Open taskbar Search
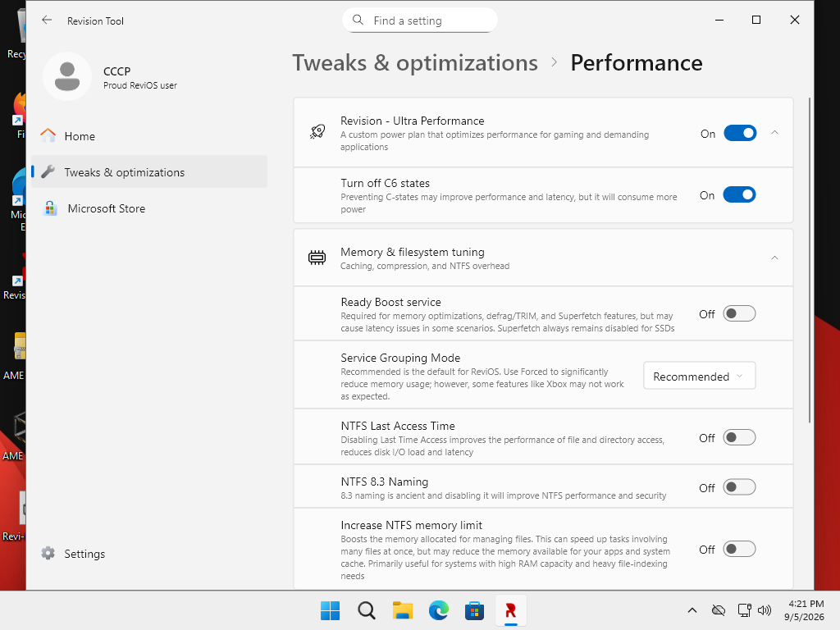This screenshot has width=840, height=630. [367, 610]
